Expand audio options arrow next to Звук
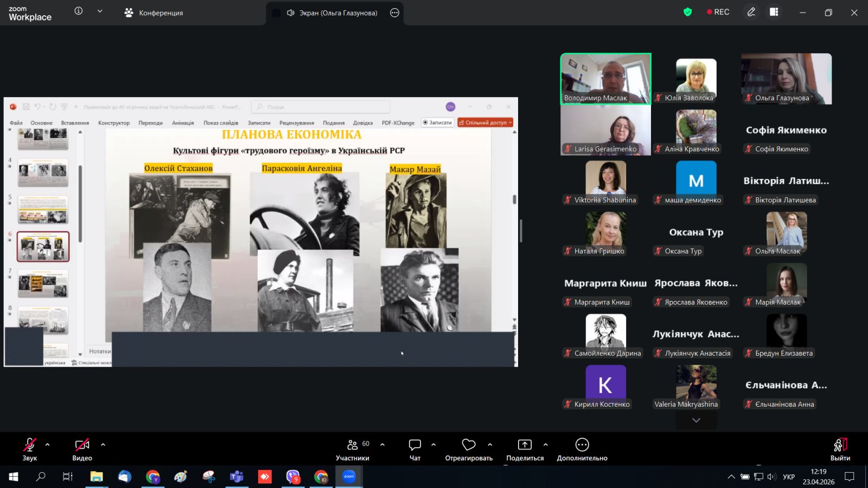 48,445
